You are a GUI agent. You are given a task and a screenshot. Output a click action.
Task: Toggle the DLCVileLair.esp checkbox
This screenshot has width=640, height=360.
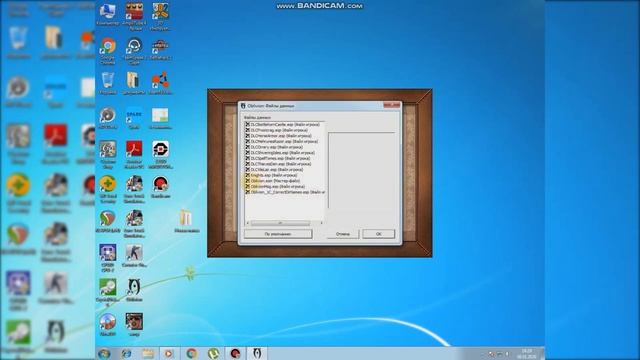pyautogui.click(x=247, y=169)
